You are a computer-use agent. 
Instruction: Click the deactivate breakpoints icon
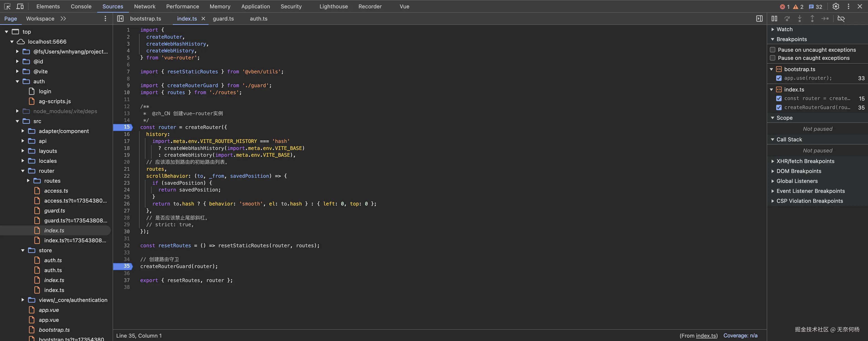[841, 19]
